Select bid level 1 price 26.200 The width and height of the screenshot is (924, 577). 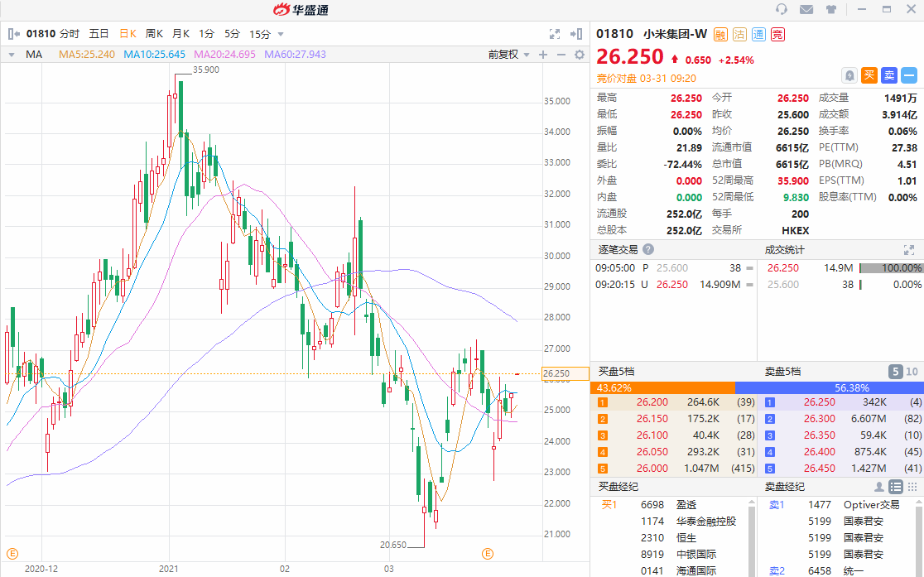click(652, 402)
